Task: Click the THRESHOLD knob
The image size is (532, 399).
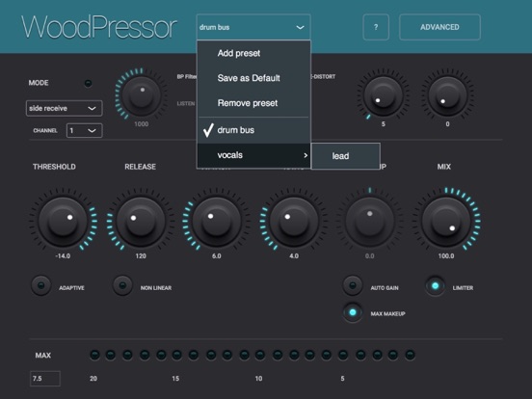Action: [x=63, y=222]
